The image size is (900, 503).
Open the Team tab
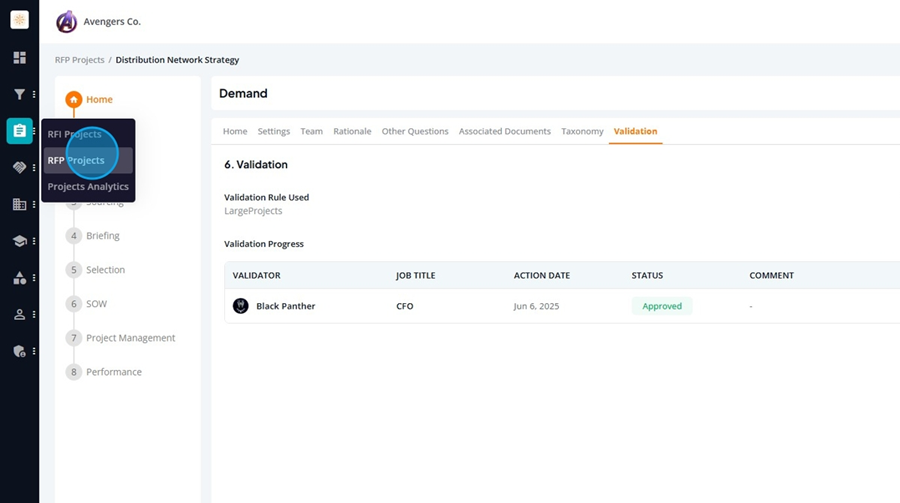[x=312, y=131]
